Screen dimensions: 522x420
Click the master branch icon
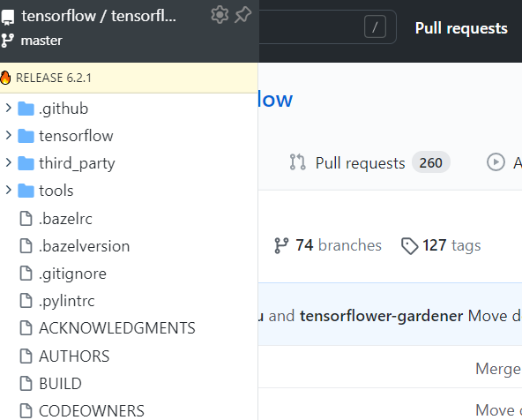[x=8, y=41]
